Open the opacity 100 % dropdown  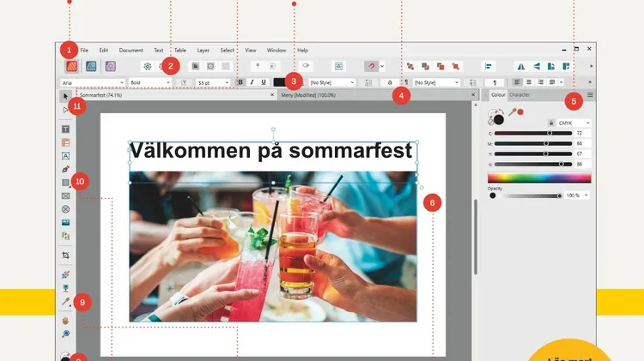tap(577, 196)
